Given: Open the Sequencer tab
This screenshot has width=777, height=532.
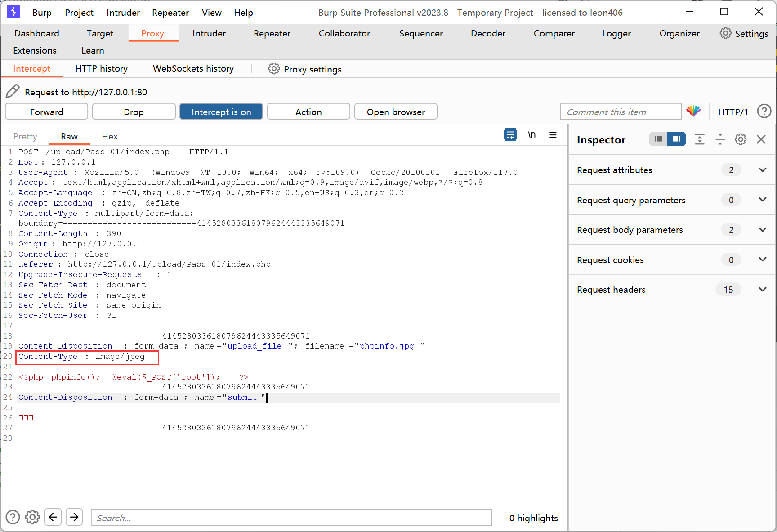Looking at the screenshot, I should click(x=421, y=33).
